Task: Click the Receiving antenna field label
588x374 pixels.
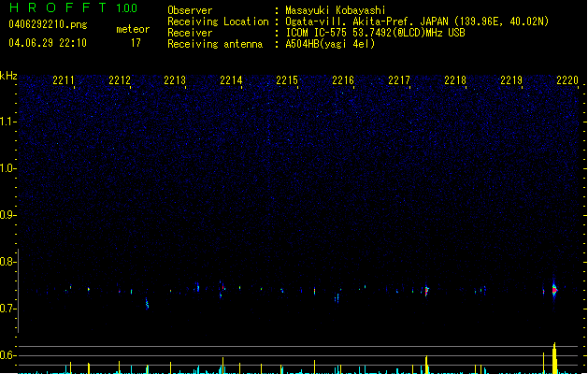Action: tap(215, 44)
